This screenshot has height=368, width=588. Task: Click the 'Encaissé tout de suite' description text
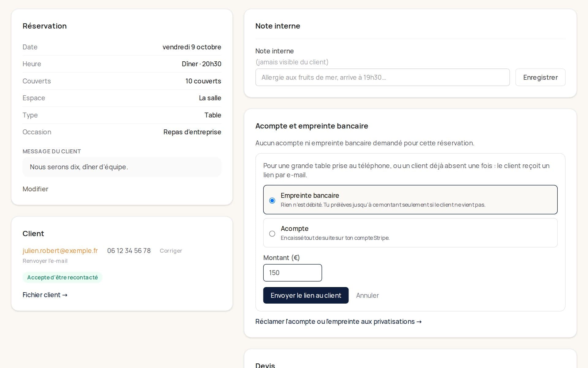(335, 238)
